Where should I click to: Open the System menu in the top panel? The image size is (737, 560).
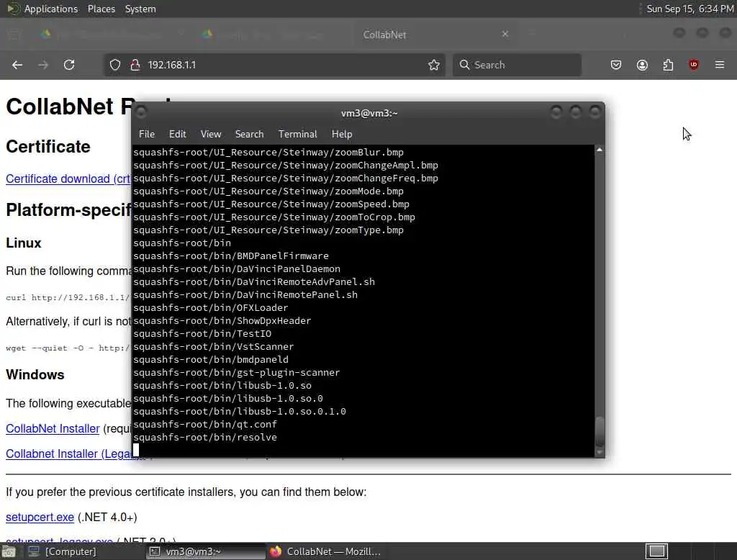point(140,9)
